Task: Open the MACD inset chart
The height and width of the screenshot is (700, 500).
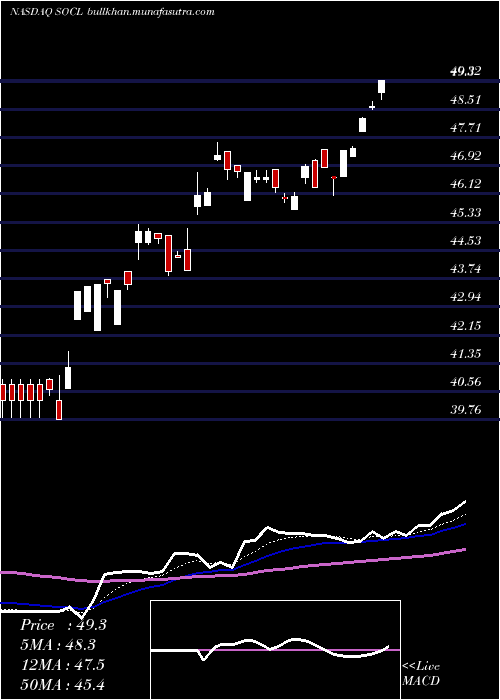Action: click(x=275, y=650)
